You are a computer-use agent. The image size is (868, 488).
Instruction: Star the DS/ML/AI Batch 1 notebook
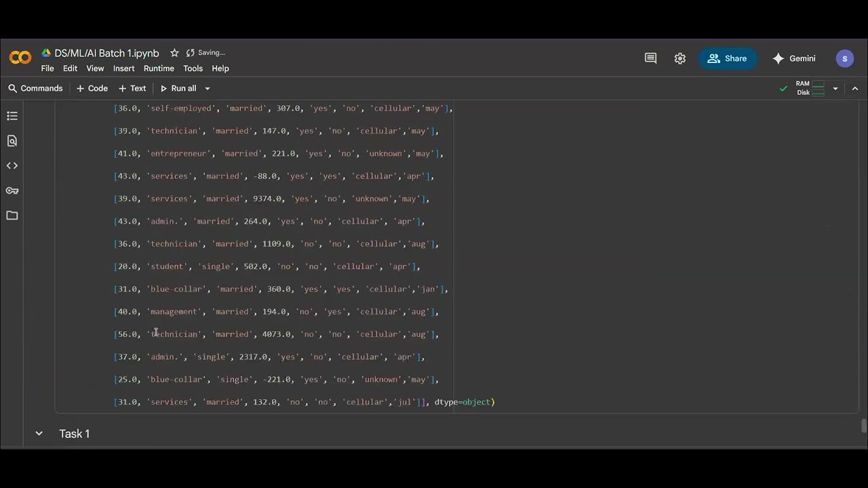coord(174,53)
